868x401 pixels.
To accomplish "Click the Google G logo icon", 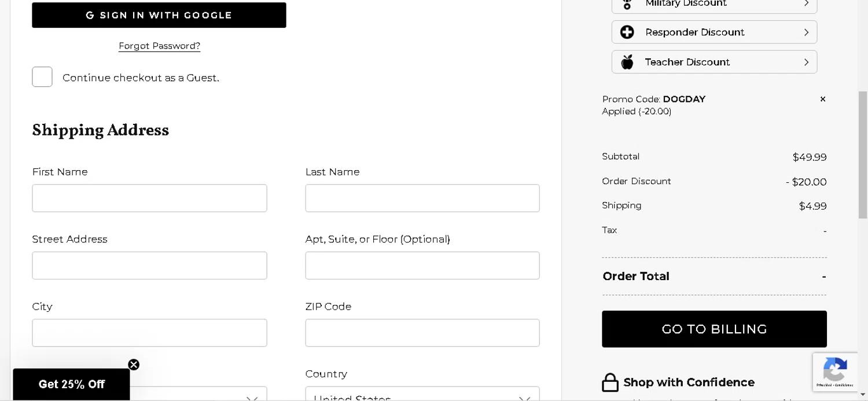I will [x=90, y=16].
